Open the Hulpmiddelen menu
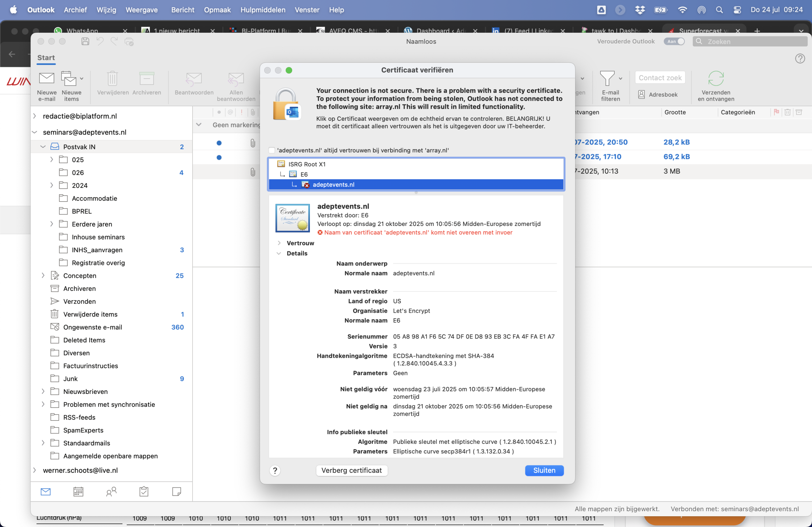The width and height of the screenshot is (812, 527). [263, 10]
